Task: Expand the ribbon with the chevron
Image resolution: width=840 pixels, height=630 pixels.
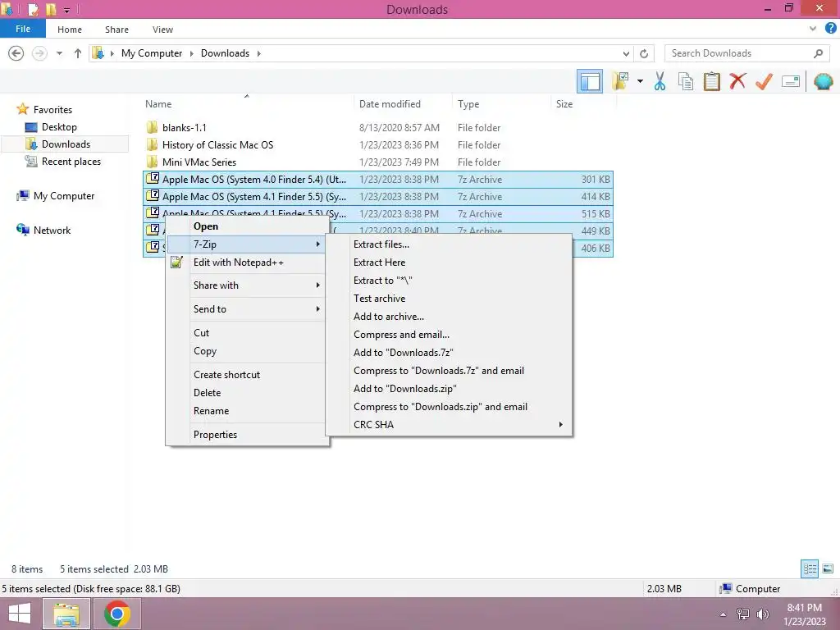Action: point(813,29)
